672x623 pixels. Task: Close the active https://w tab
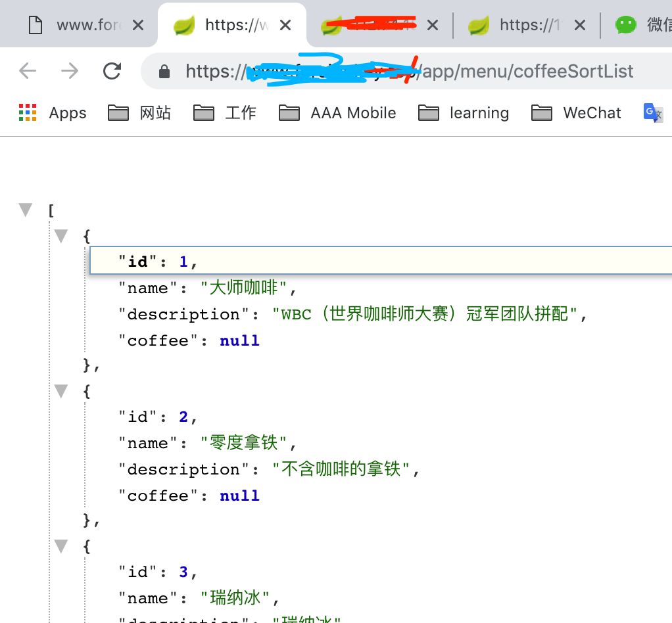285,25
